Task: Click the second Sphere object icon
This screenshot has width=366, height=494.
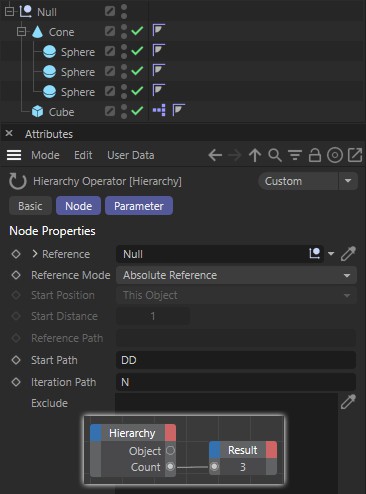Action: point(50,72)
